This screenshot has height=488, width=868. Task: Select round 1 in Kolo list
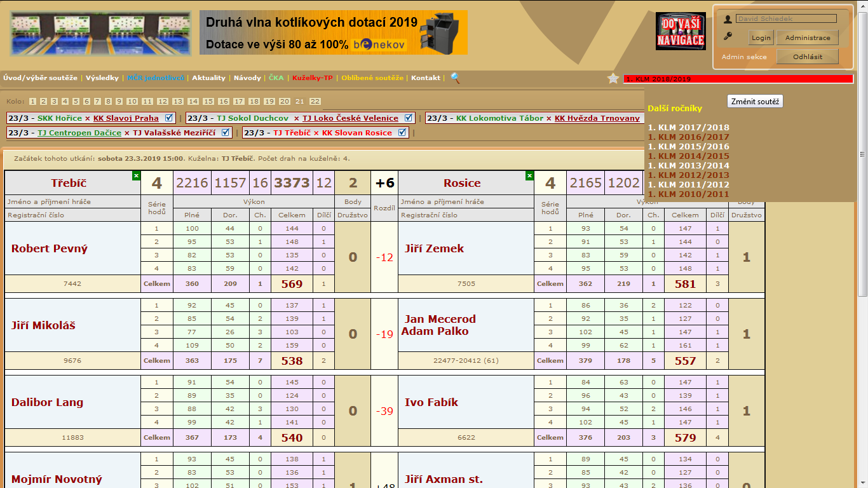pyautogui.click(x=32, y=101)
